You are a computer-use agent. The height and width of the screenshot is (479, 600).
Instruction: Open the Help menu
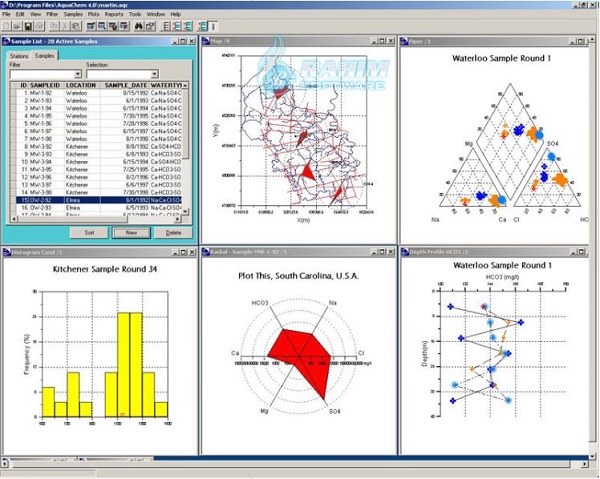(176, 14)
